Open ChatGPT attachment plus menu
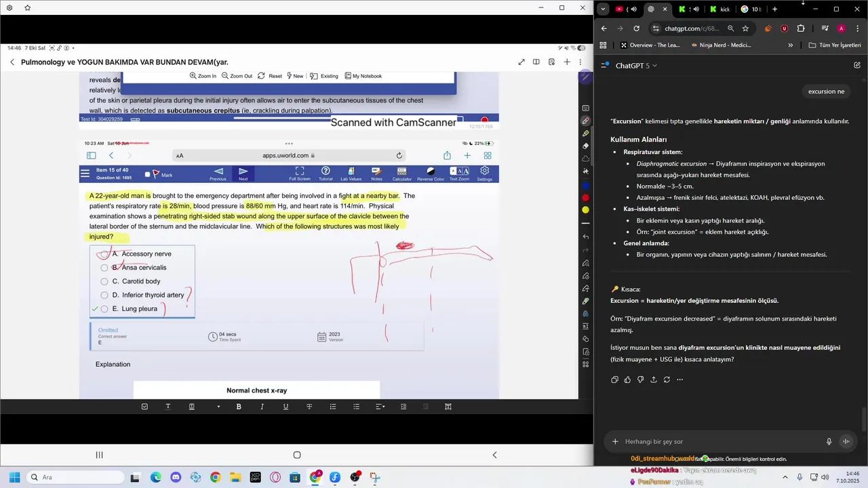The height and width of the screenshot is (488, 868). [615, 441]
